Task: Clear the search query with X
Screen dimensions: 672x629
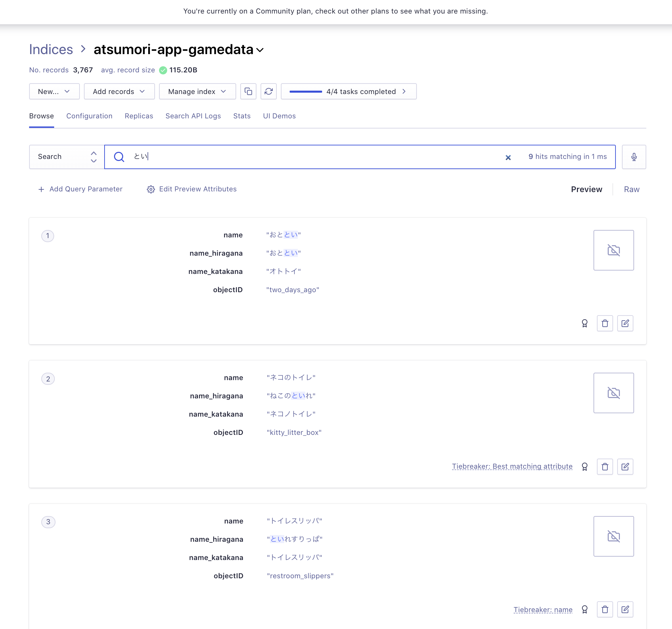Action: [x=508, y=157]
